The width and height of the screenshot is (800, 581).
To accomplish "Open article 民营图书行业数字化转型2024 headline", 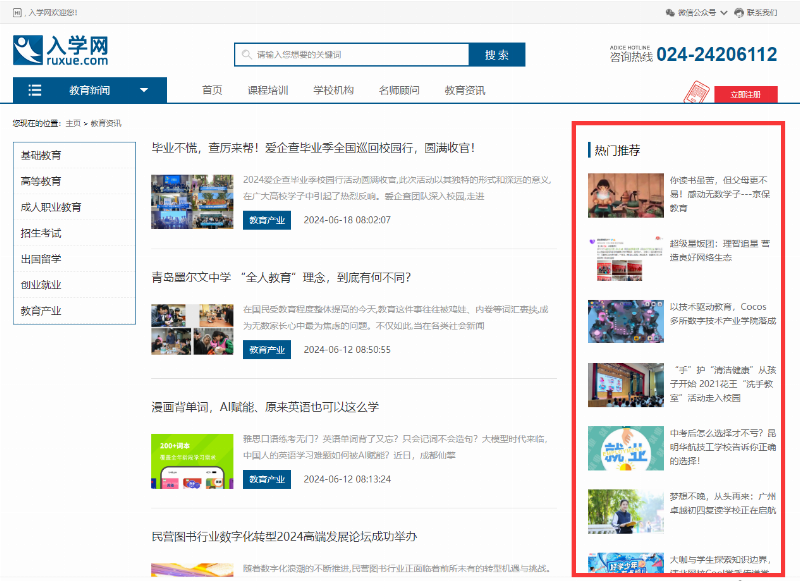I will [x=284, y=537].
